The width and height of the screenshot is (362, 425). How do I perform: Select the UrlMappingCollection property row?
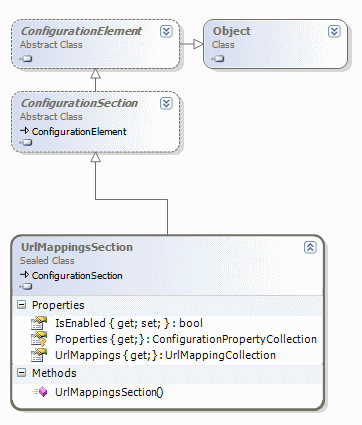point(168,355)
